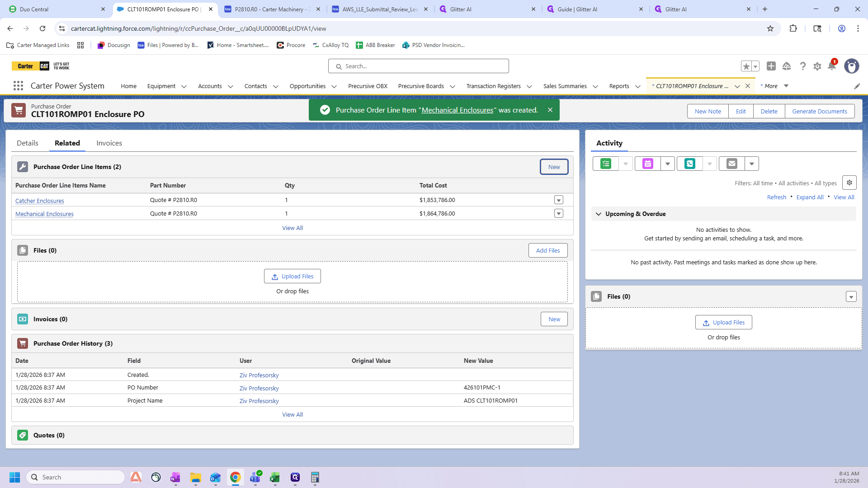Collapse the Upcoming & Overdue section
The height and width of the screenshot is (488, 868).
[599, 214]
